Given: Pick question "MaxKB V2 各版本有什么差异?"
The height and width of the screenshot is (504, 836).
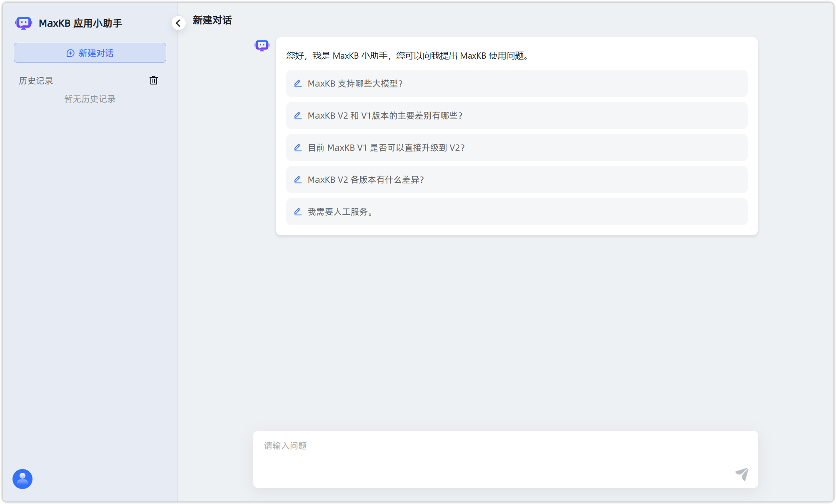Looking at the screenshot, I should (517, 180).
